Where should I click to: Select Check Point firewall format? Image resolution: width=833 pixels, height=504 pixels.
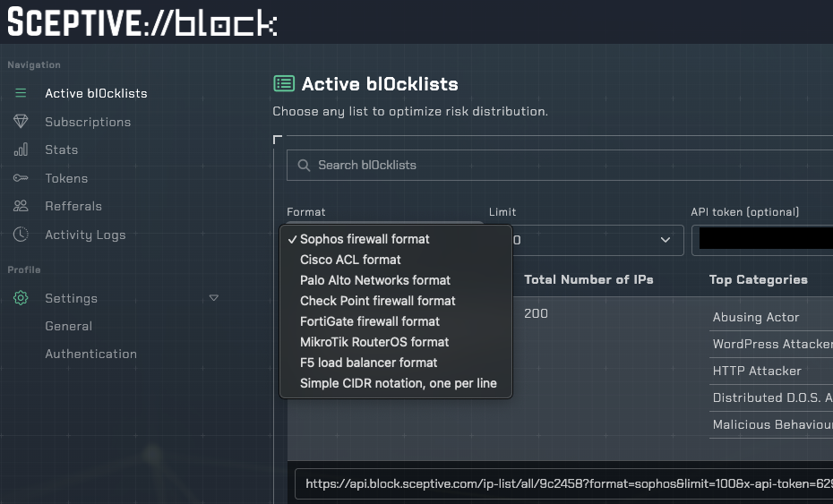coord(377,301)
